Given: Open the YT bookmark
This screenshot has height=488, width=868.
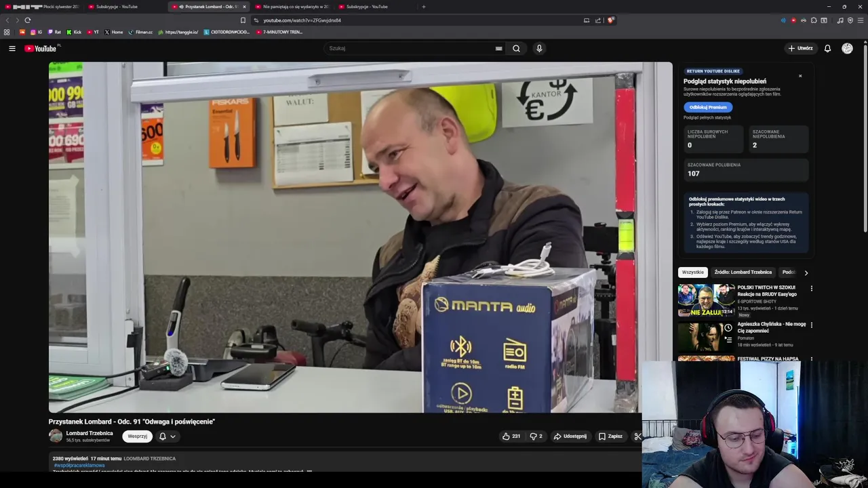Looking at the screenshot, I should click(93, 32).
